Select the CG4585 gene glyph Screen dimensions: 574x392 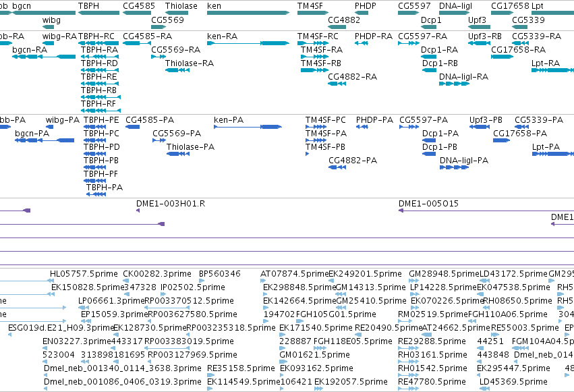coord(138,13)
